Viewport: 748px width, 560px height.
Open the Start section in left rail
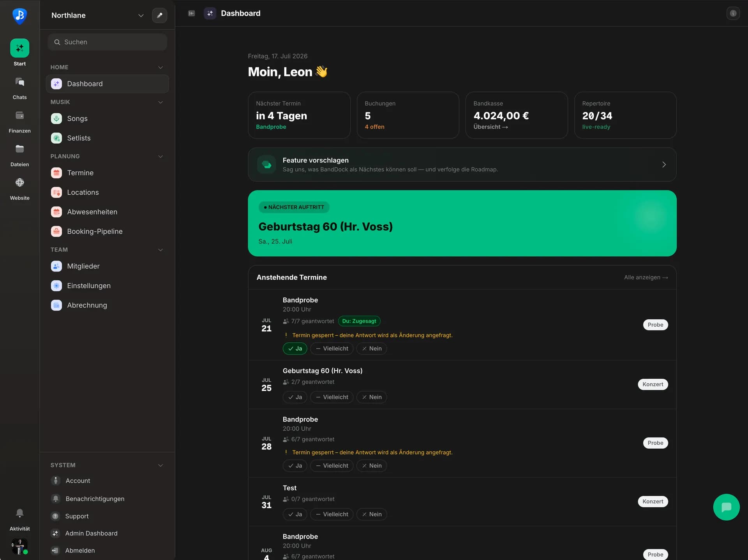[19, 53]
